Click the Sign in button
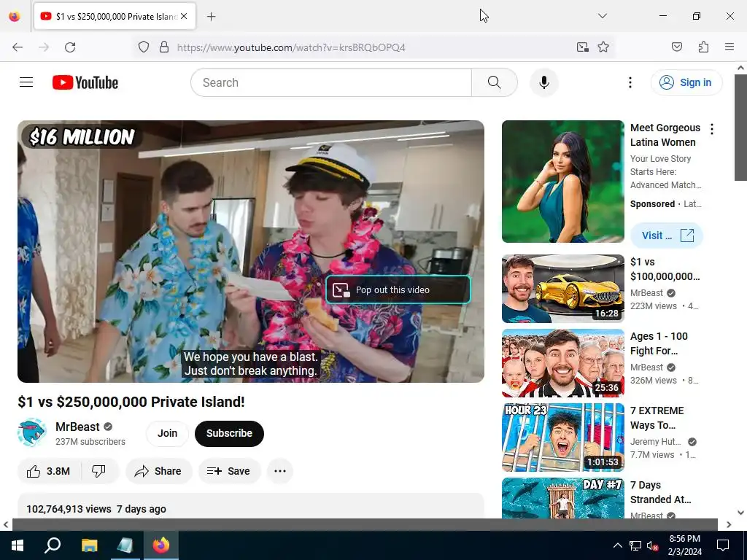Screen dimensions: 747x560 tap(686, 82)
